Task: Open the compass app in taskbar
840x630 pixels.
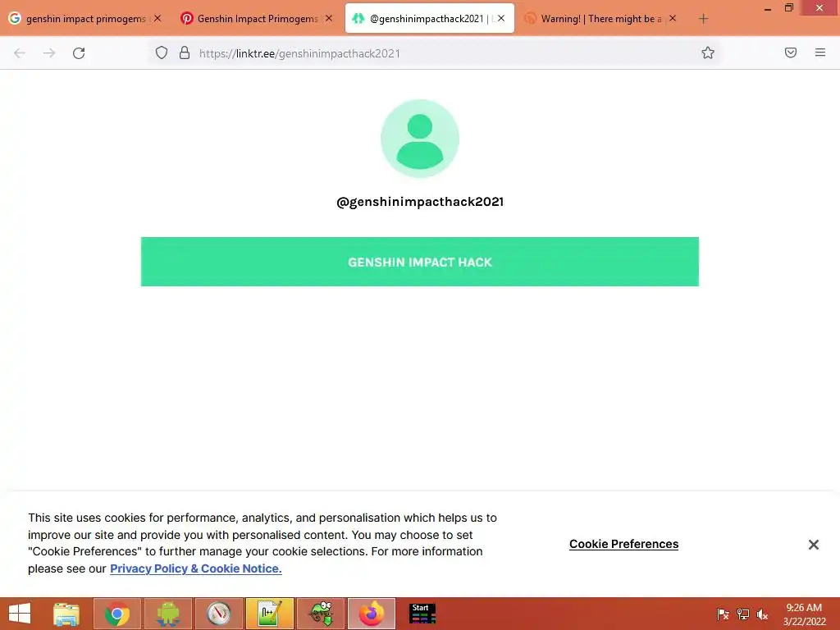Action: 218,614
